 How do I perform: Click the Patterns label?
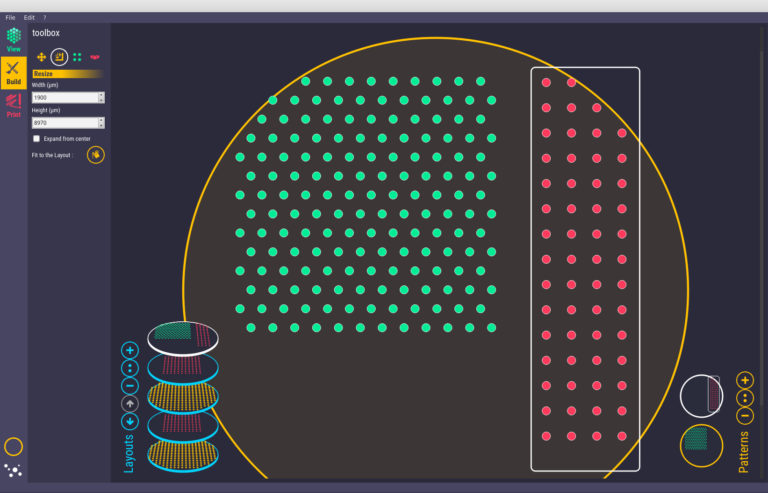744,452
